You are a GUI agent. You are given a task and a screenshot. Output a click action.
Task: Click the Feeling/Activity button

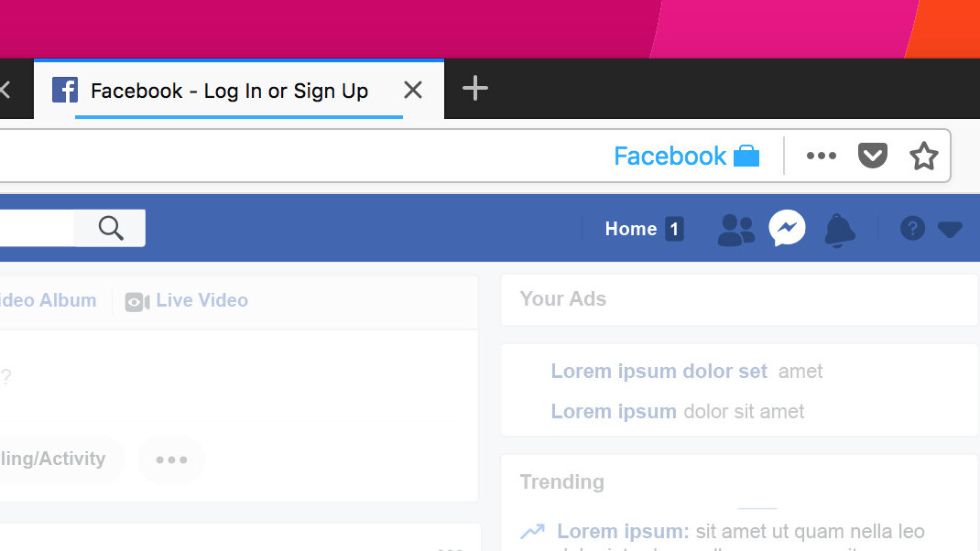(x=55, y=459)
